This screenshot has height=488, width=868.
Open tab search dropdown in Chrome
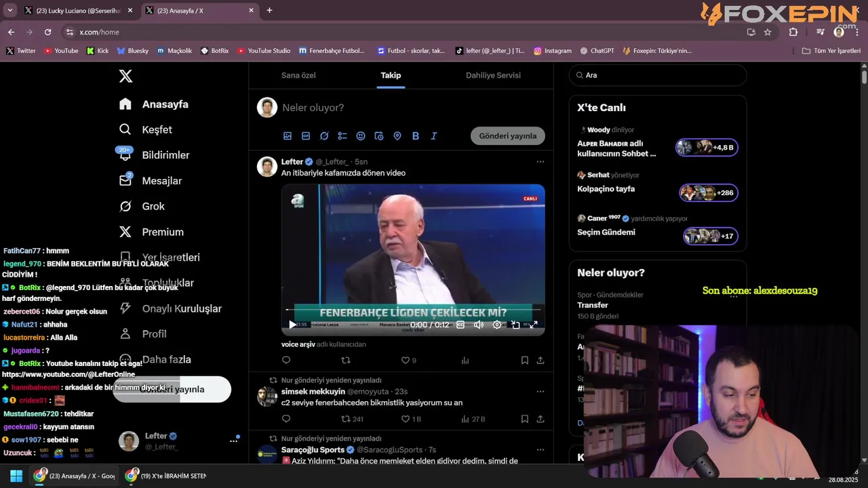pyautogui.click(x=10, y=10)
